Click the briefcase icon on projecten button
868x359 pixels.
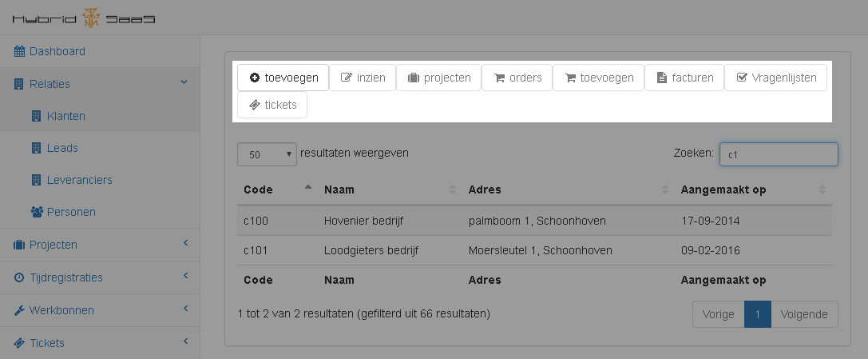[414, 78]
